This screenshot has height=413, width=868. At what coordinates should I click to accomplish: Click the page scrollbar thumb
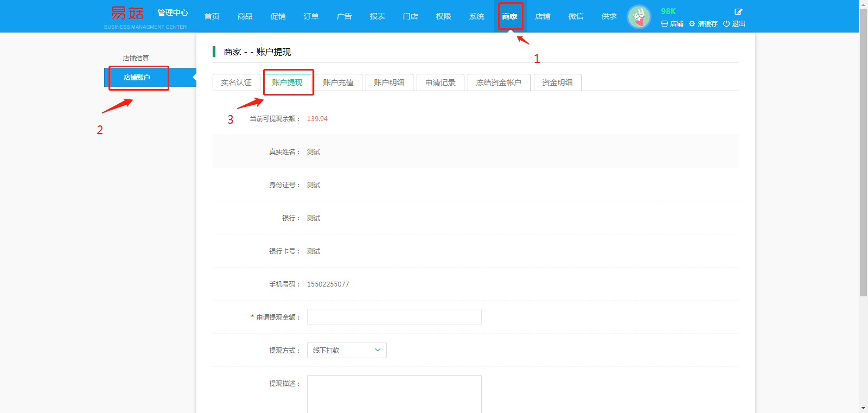point(864,152)
